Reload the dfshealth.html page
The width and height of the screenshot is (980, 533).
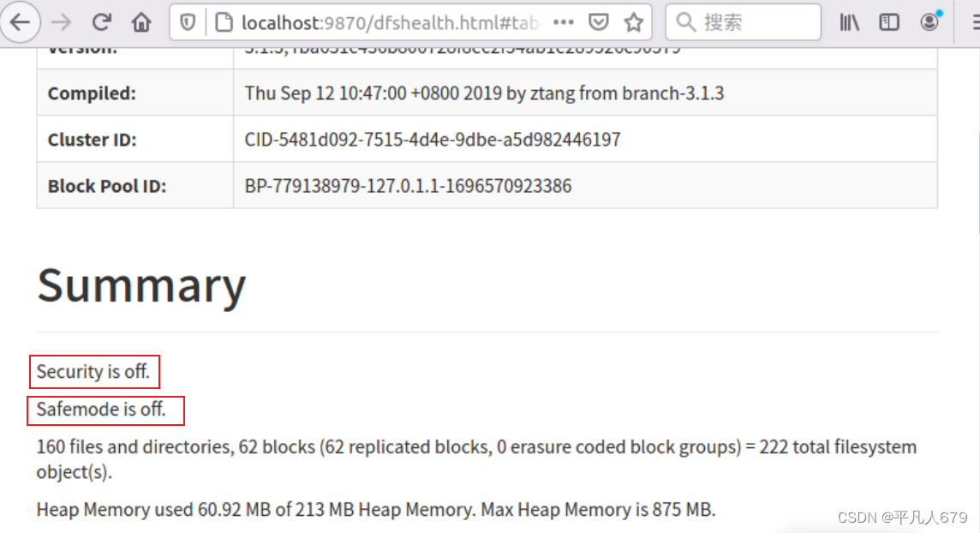(101, 22)
